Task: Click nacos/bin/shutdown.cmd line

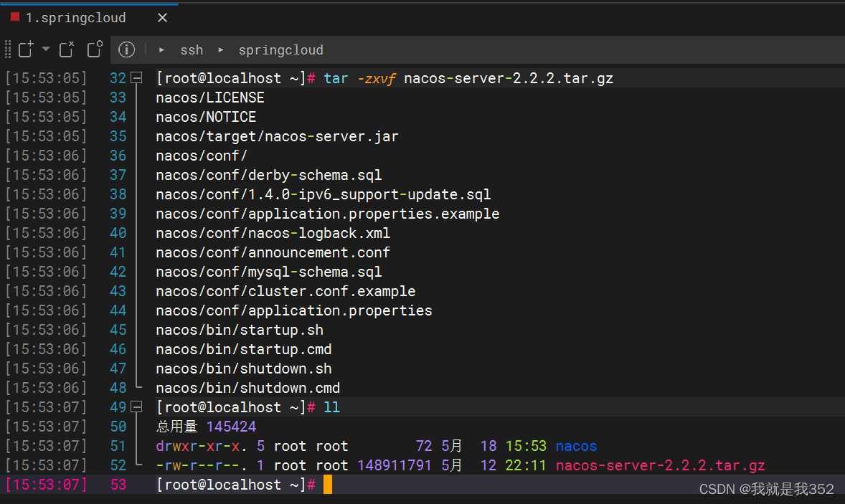Action: click(x=248, y=389)
